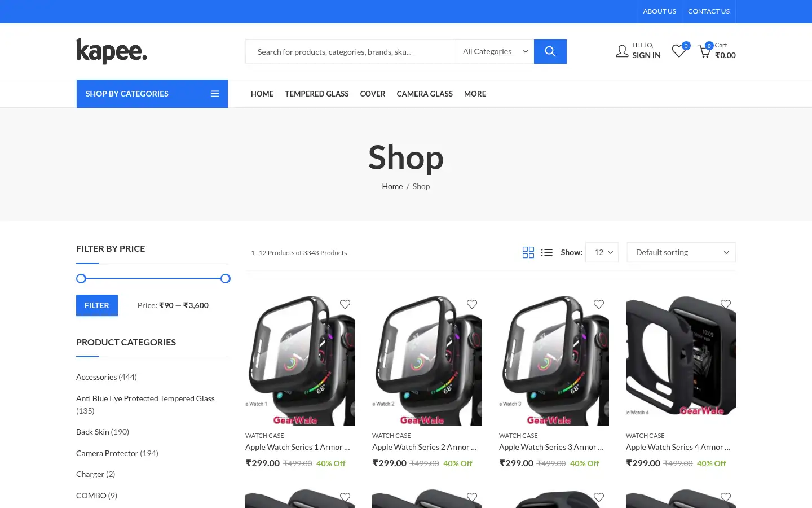Add Apple Watch Series 1 Armor to wishlist

[345, 304]
